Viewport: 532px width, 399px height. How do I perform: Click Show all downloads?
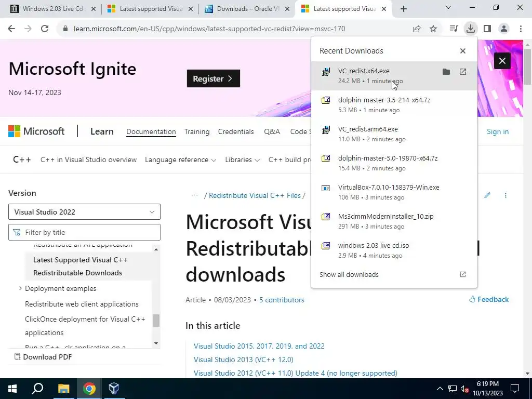click(349, 274)
